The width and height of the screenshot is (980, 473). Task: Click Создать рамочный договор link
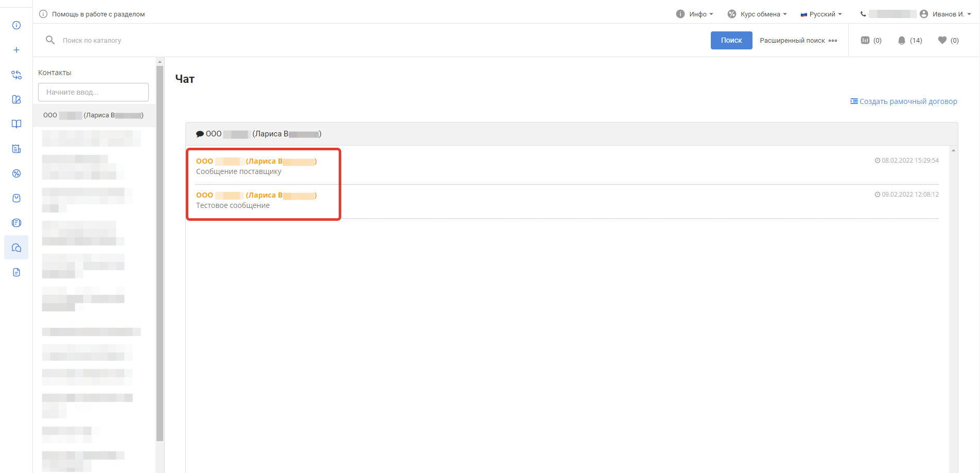point(904,101)
